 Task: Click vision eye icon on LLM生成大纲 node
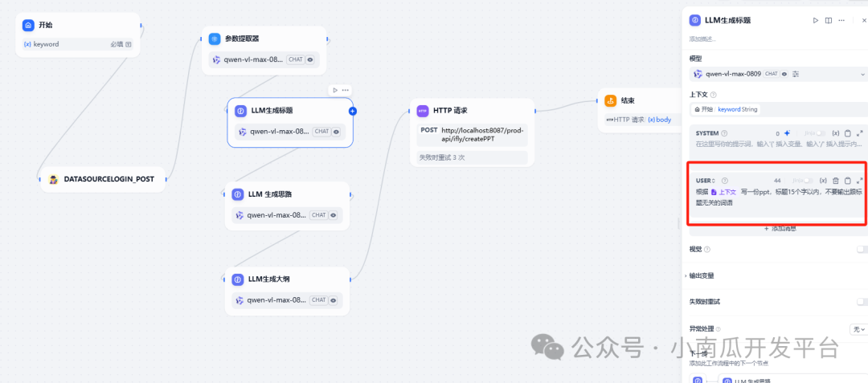point(334,300)
